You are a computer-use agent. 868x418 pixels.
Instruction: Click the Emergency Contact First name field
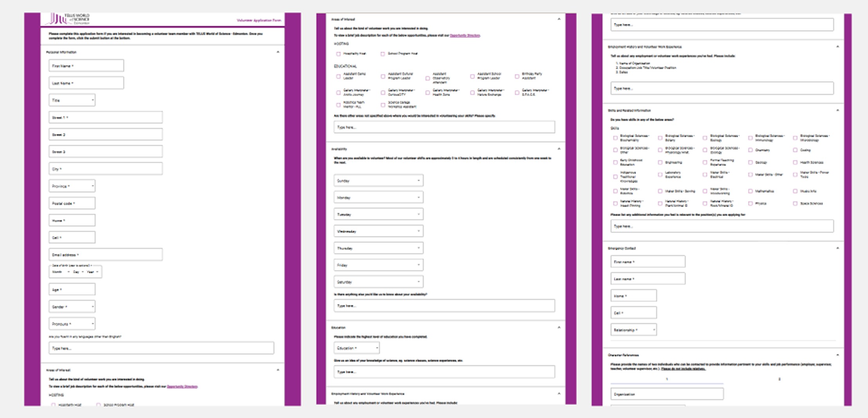click(x=648, y=262)
